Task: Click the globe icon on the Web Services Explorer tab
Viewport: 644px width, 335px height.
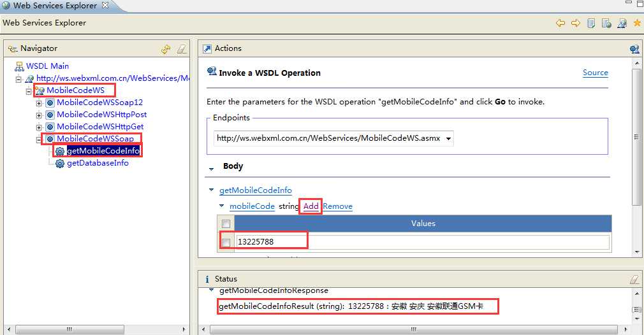Action: pyautogui.click(x=6, y=5)
